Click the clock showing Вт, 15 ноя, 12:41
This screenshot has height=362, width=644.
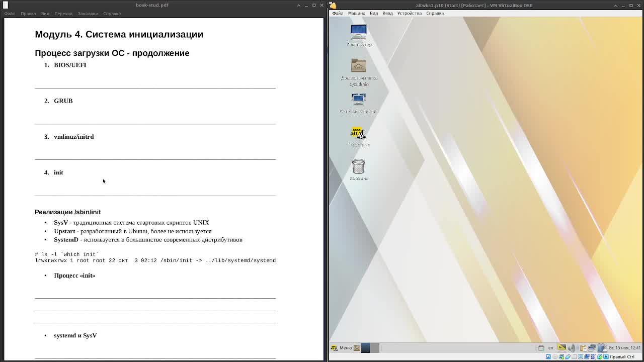[624, 347]
